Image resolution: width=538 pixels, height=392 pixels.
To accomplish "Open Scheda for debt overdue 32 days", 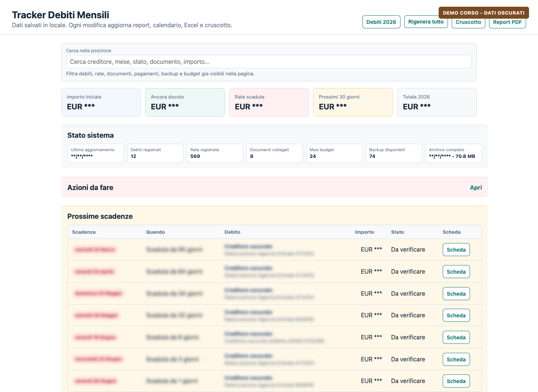I will [456, 315].
